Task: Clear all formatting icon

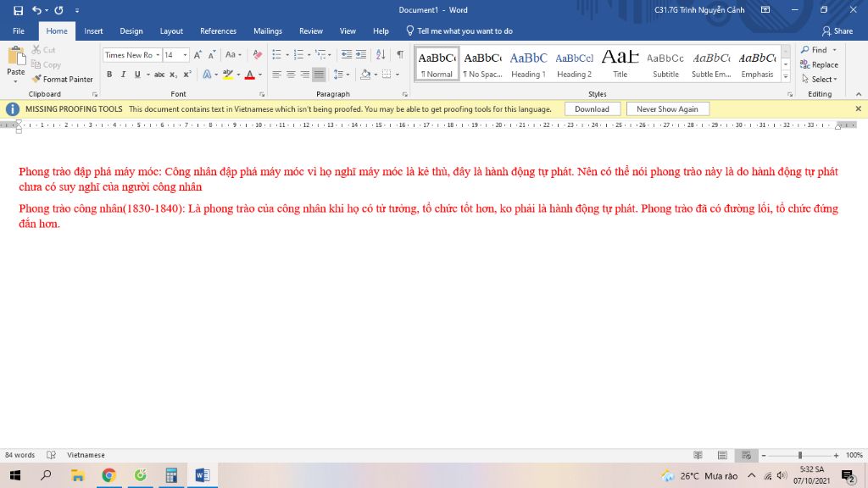Action: tap(258, 55)
